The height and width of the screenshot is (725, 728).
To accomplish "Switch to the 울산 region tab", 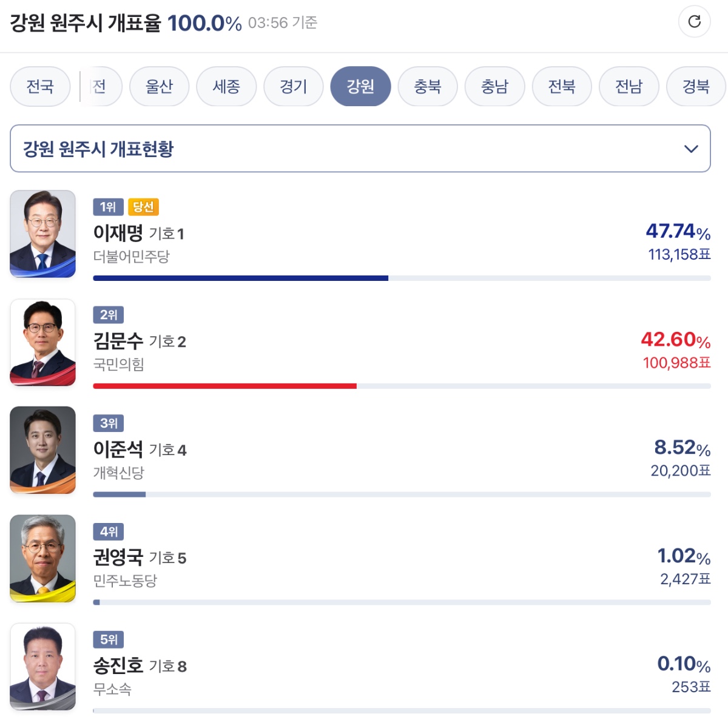I will (160, 86).
